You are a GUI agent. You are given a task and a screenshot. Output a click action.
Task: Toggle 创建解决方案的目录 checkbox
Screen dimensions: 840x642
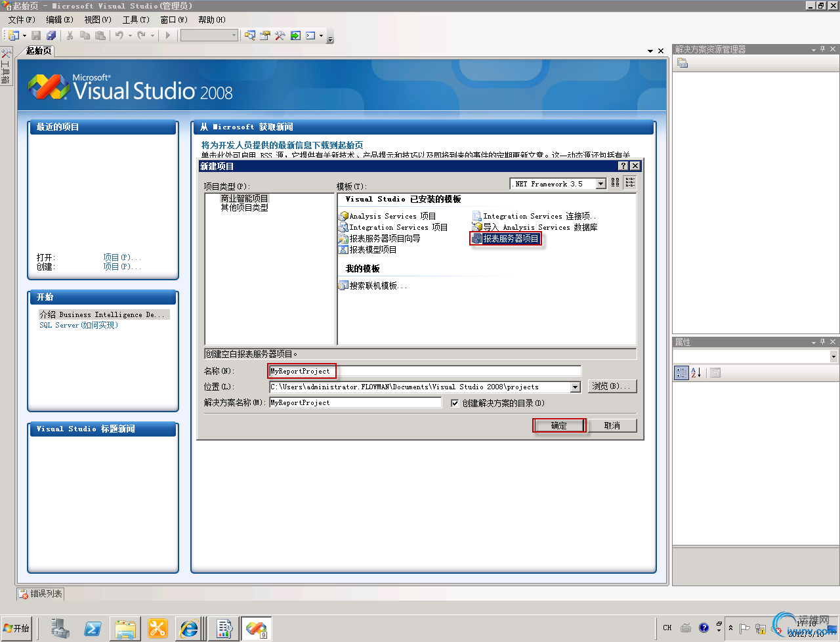[455, 403]
